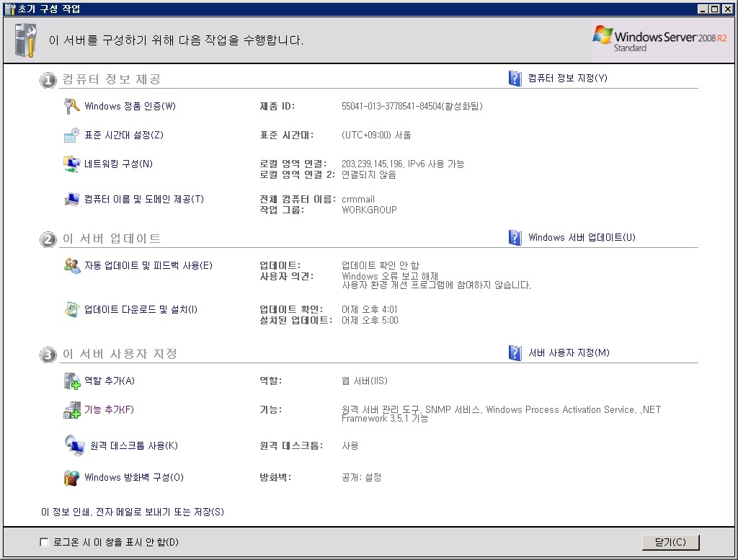Click the server wrench header icon

[x=25, y=40]
